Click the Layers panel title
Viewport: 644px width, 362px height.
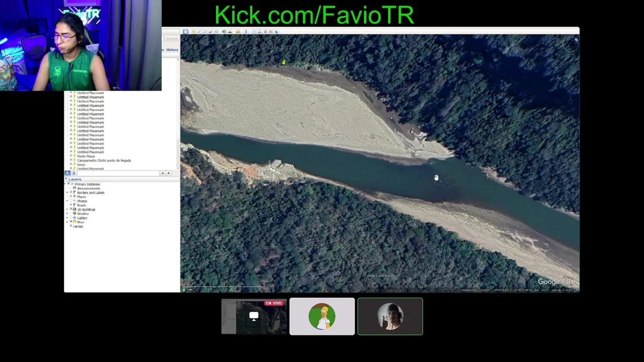click(x=74, y=179)
